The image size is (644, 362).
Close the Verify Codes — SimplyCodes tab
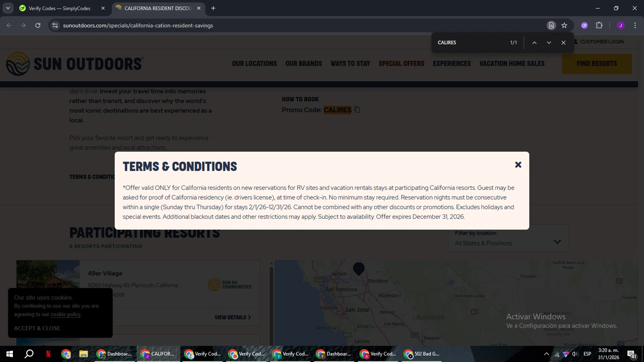pos(103,8)
